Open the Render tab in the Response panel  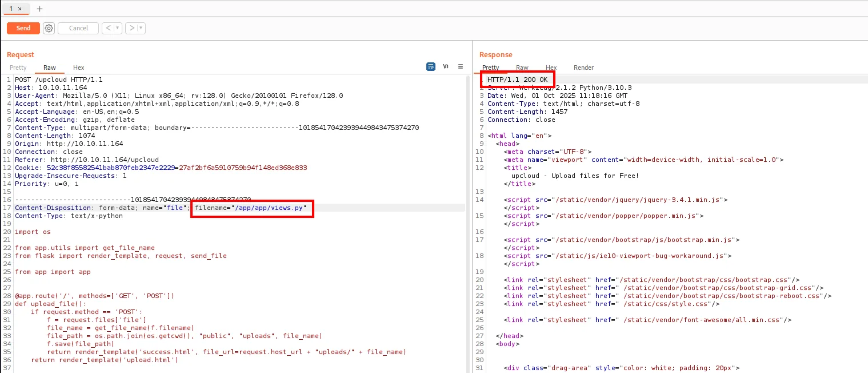pyautogui.click(x=583, y=68)
